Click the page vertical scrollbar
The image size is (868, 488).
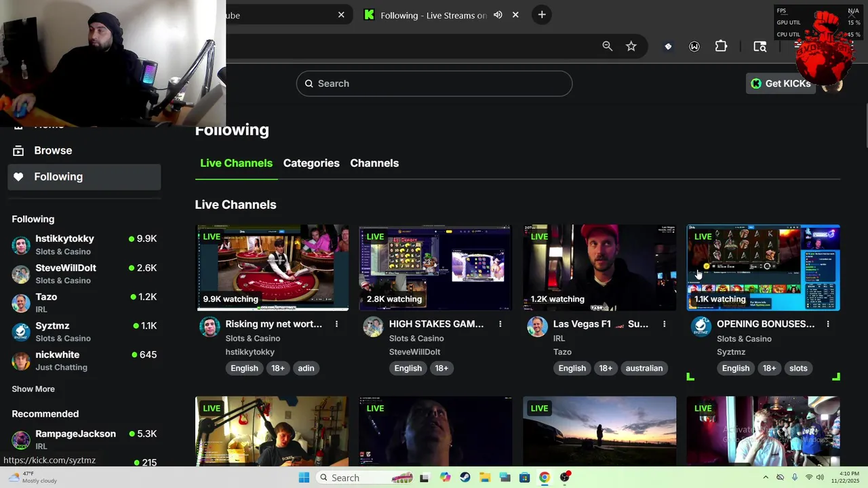pos(865,125)
